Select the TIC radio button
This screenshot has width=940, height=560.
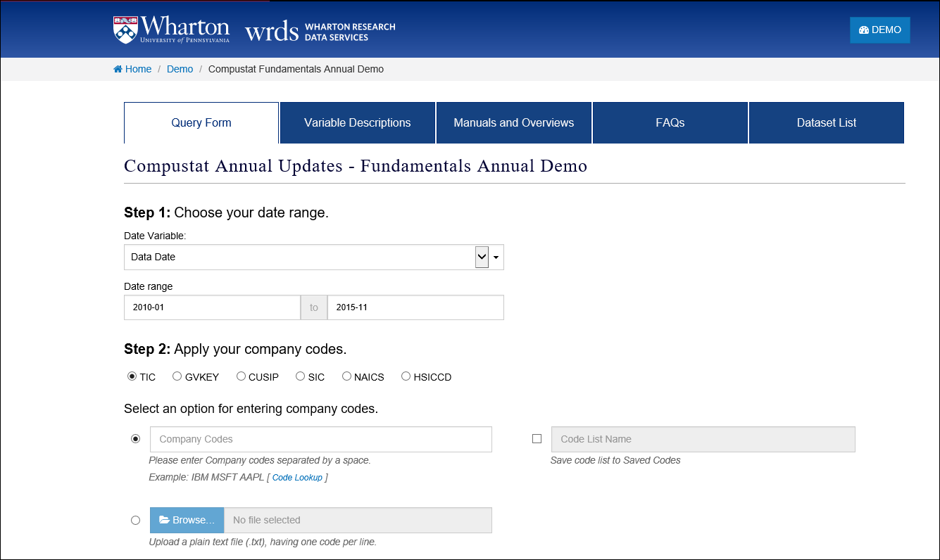pos(132,376)
